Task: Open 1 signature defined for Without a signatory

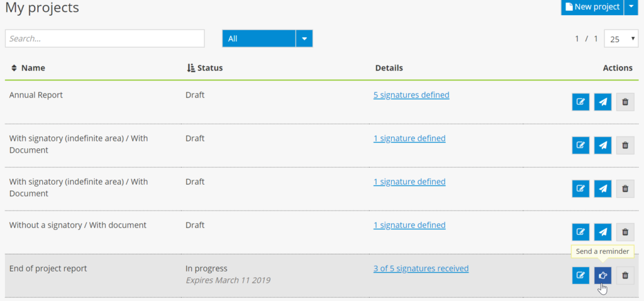Action: [409, 225]
